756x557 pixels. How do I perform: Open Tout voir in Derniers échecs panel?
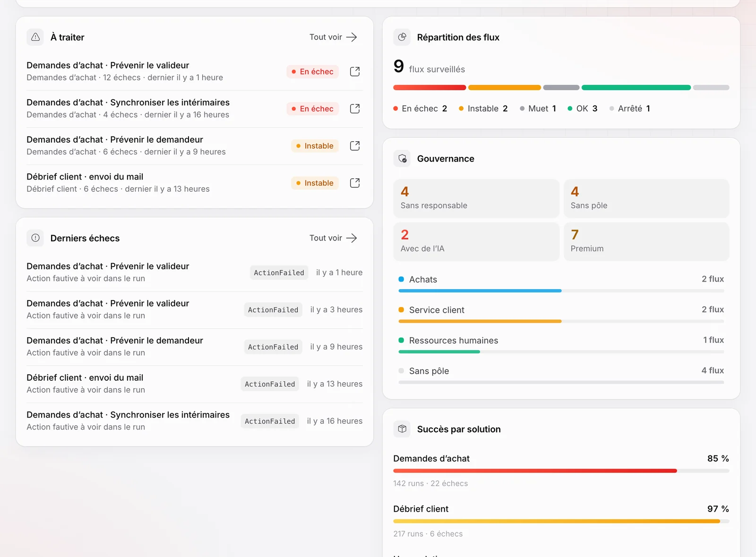(334, 238)
